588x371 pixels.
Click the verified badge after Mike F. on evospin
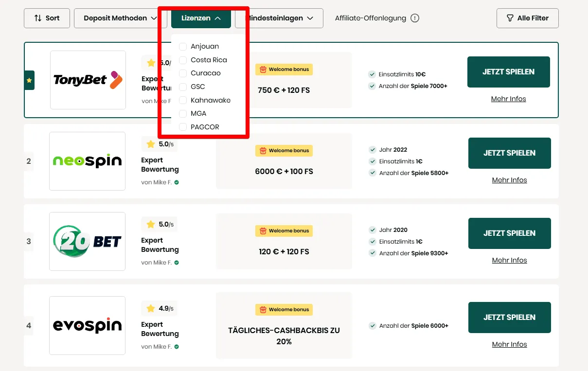[x=177, y=347]
